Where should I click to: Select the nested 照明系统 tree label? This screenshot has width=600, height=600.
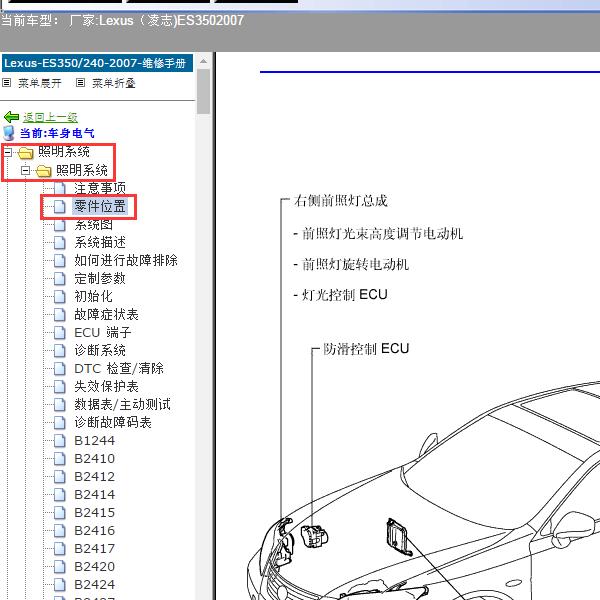point(82,170)
